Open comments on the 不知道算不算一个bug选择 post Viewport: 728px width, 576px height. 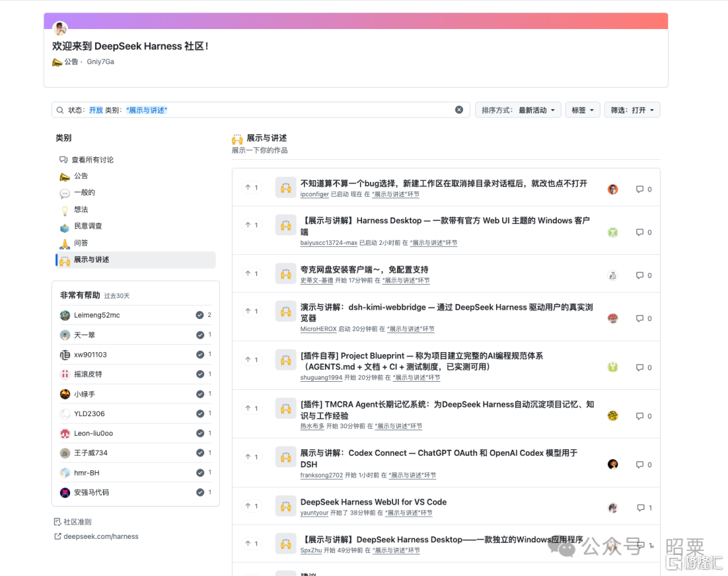click(644, 189)
